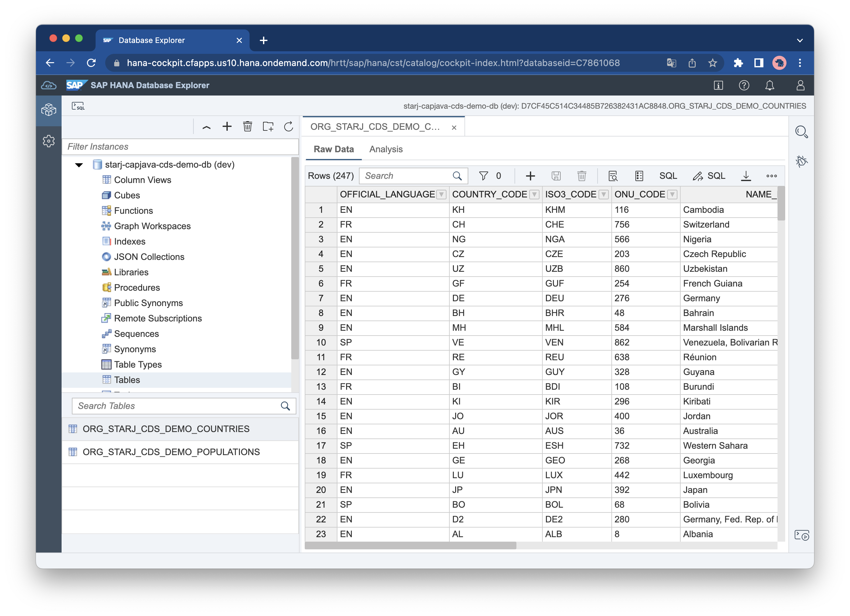Open the filter icon in table toolbar
This screenshot has height=616, width=850.
pyautogui.click(x=483, y=176)
